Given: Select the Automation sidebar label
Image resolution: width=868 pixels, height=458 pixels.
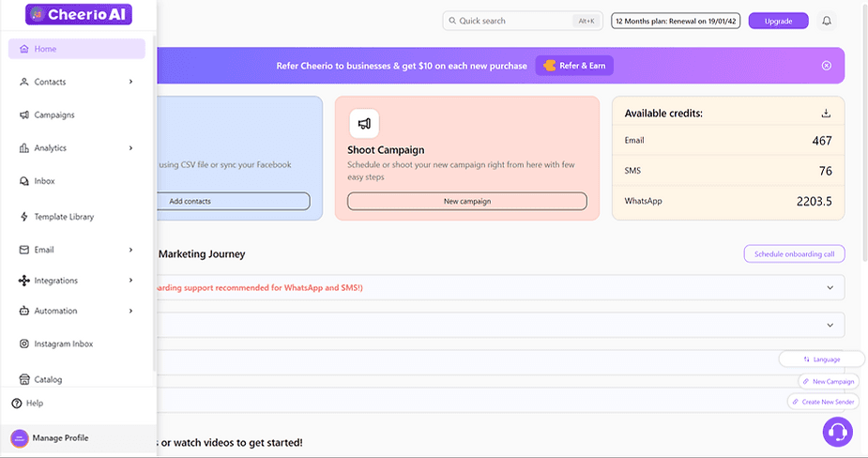Looking at the screenshot, I should pos(55,312).
